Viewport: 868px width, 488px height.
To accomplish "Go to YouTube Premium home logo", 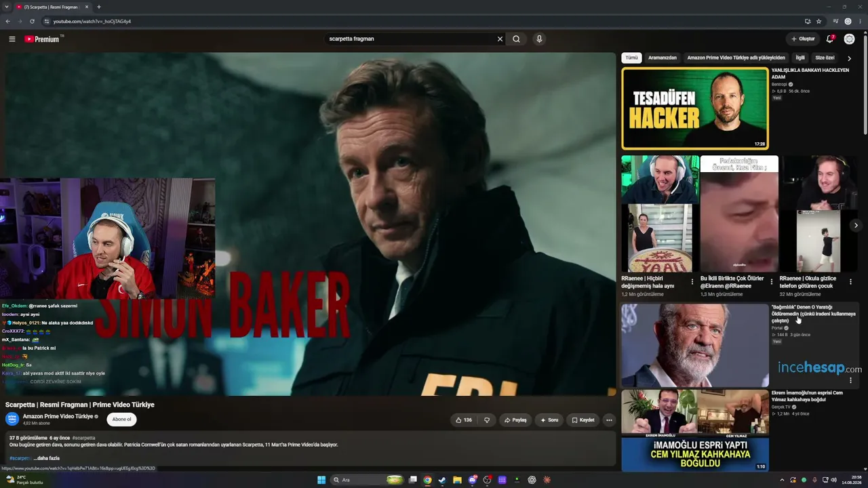I will pos(43,39).
